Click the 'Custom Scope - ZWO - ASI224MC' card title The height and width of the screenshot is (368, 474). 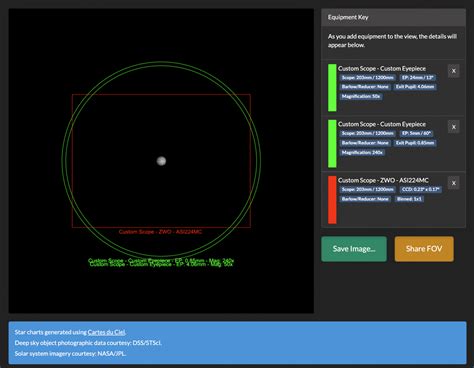[x=383, y=180]
